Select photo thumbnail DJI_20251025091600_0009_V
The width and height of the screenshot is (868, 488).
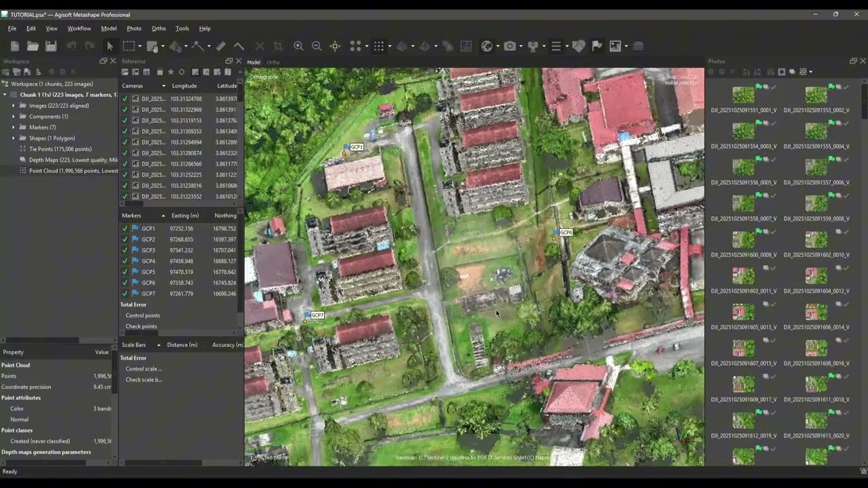click(744, 240)
